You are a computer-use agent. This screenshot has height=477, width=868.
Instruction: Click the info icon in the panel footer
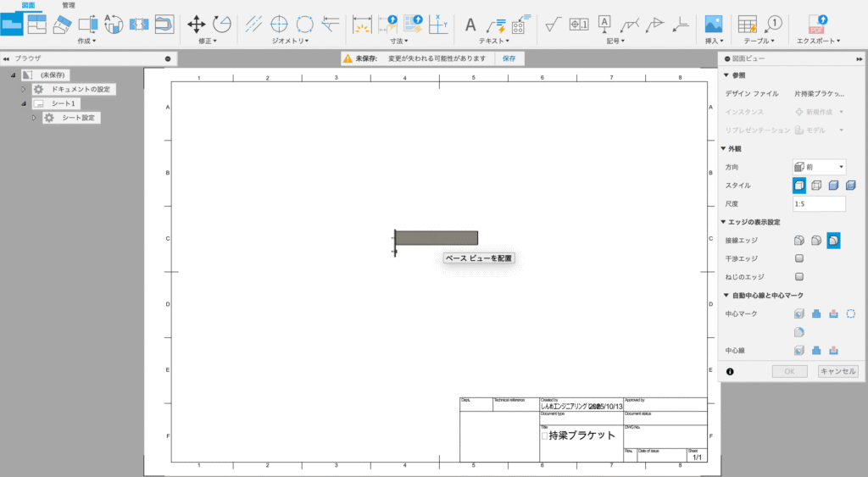click(730, 372)
